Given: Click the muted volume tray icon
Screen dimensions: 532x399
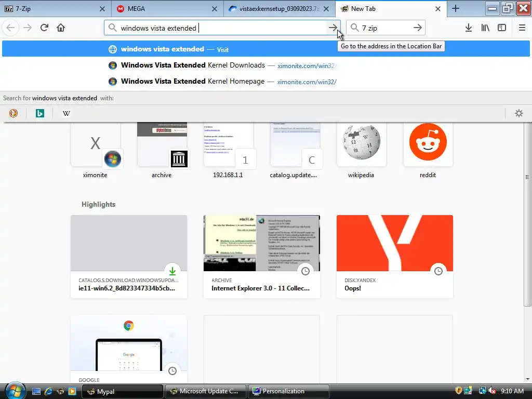Looking at the screenshot, I should (492, 391).
